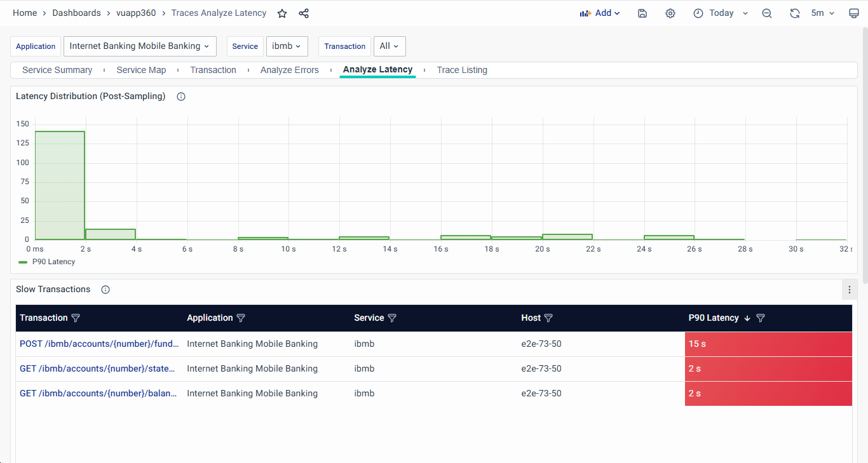The width and height of the screenshot is (868, 463).
Task: Sort by the P90 Latency column header
Action: click(714, 318)
